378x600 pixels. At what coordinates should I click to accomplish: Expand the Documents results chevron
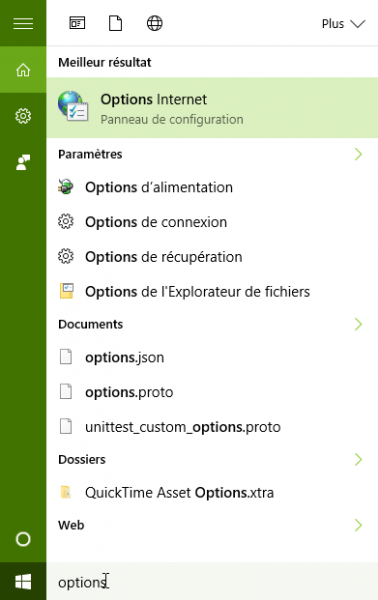point(358,324)
